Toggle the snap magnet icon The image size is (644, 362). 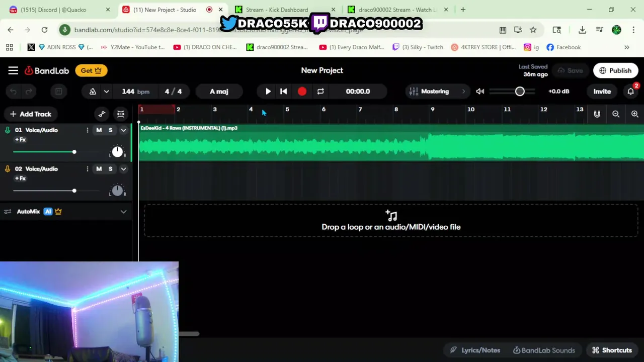tap(597, 114)
